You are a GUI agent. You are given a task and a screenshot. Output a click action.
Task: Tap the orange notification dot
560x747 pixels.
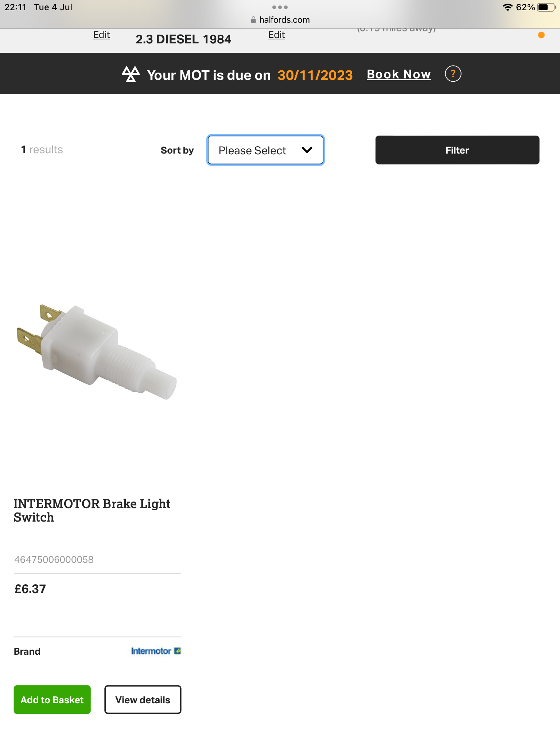coord(541,35)
